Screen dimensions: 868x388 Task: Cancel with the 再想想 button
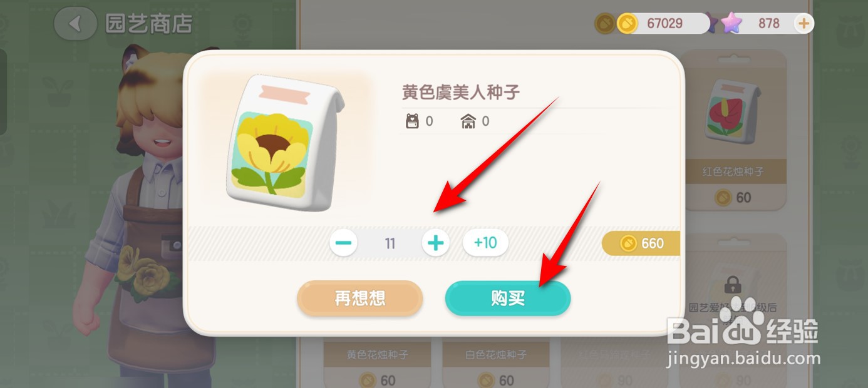pos(360,299)
